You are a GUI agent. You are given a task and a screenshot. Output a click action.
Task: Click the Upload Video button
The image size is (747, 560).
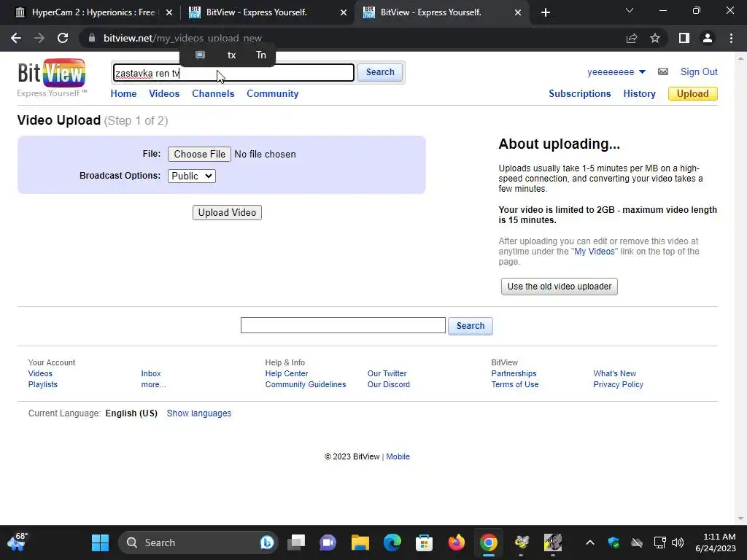(x=227, y=212)
